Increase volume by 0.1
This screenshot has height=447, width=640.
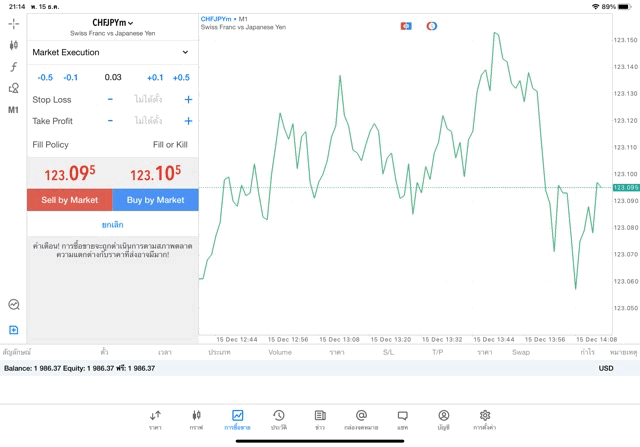pos(155,78)
